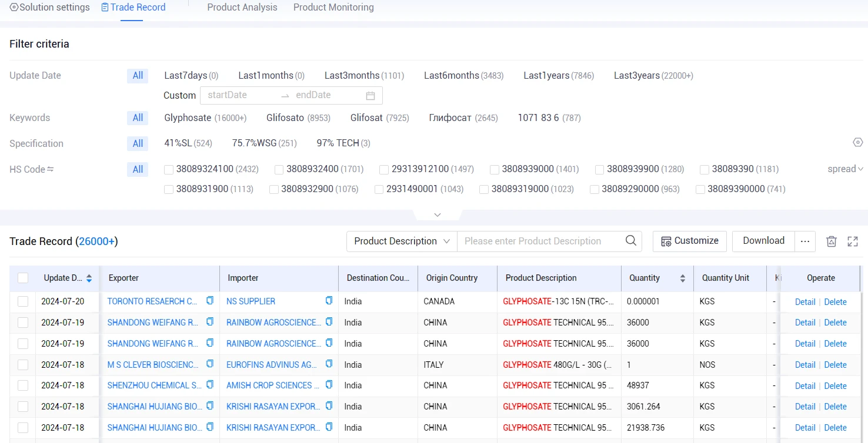Click the Product Description search field

tap(541, 241)
